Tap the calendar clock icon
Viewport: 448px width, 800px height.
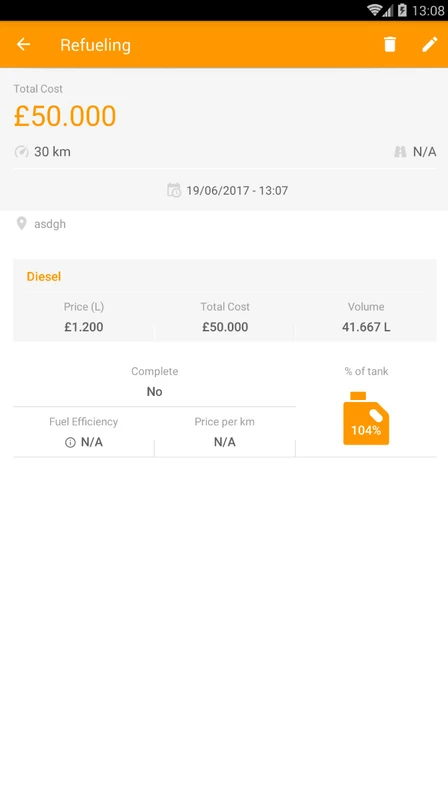174,190
